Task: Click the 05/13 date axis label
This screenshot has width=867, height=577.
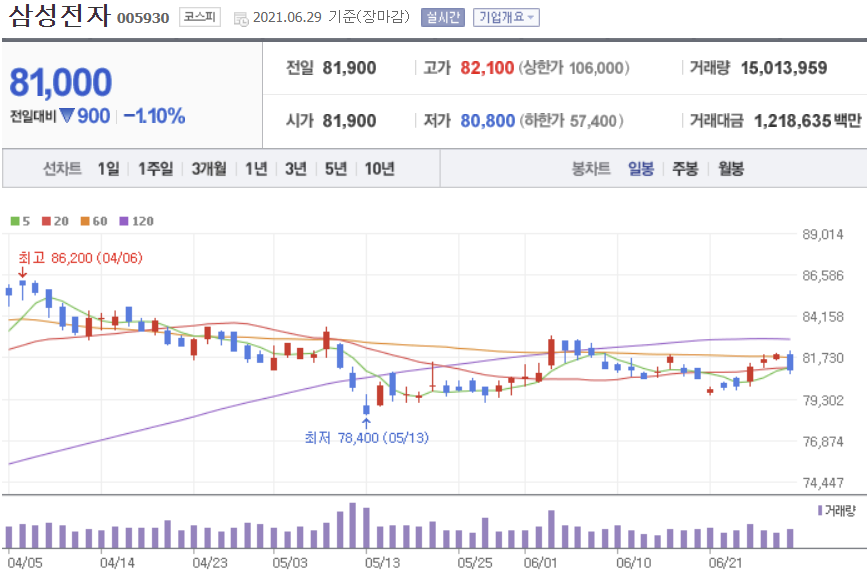Action: click(382, 563)
